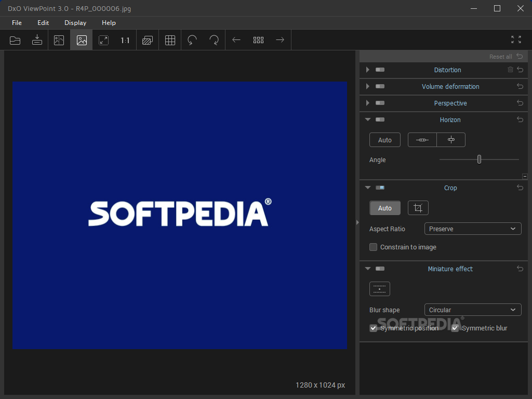Activate the manual crop tool
Viewport: 532px width, 399px height.
(x=418, y=208)
